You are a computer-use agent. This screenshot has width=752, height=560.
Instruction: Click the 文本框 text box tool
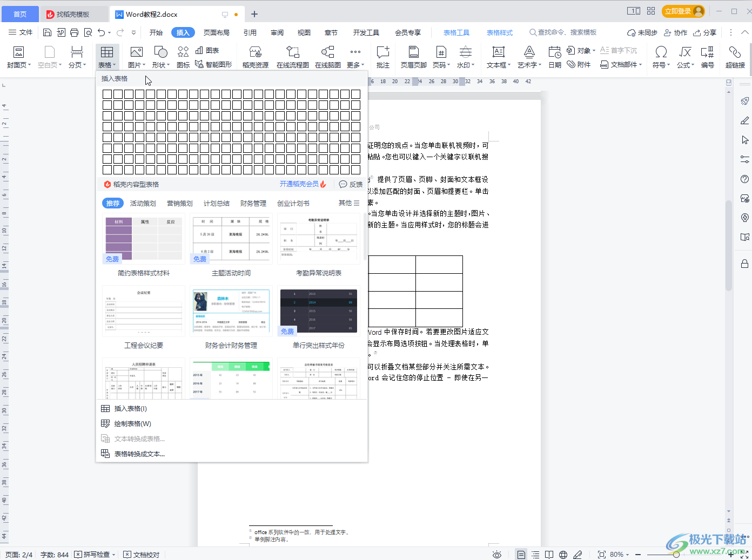[498, 57]
